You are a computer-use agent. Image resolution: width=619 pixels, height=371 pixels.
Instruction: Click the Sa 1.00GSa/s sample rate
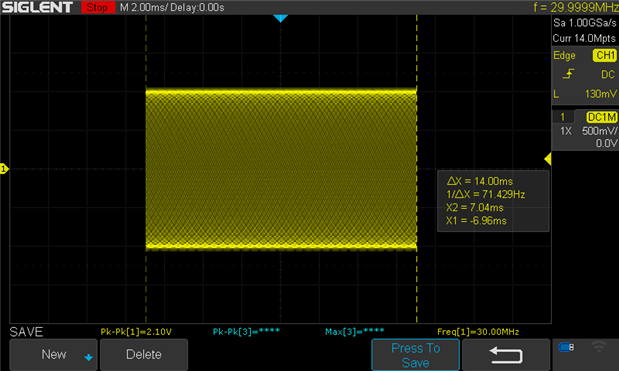[585, 23]
